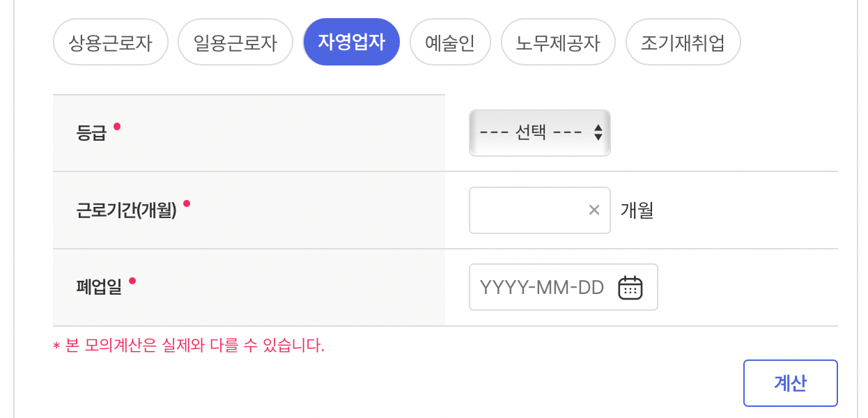This screenshot has width=868, height=418.
Task: Switch to the 일용근로자 tab
Action: click(235, 42)
